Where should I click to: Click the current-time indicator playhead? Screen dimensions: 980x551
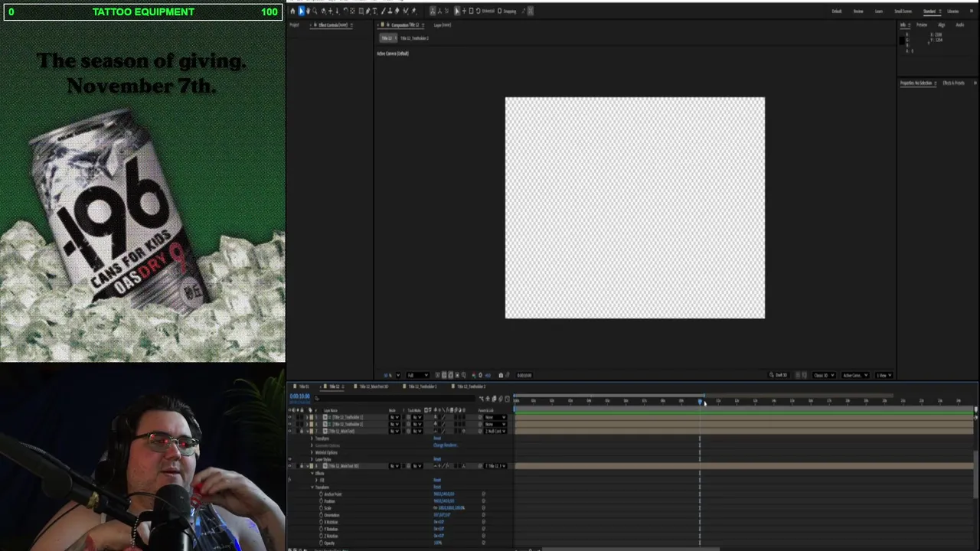(700, 401)
